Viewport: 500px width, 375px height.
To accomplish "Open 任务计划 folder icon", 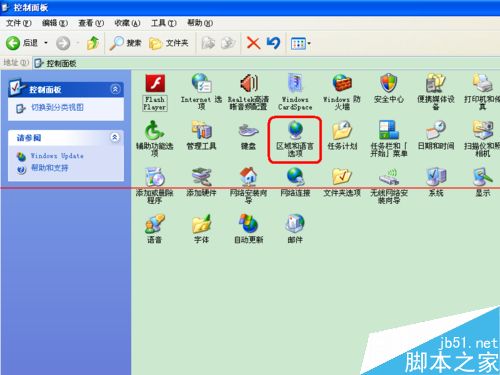I will (x=342, y=130).
